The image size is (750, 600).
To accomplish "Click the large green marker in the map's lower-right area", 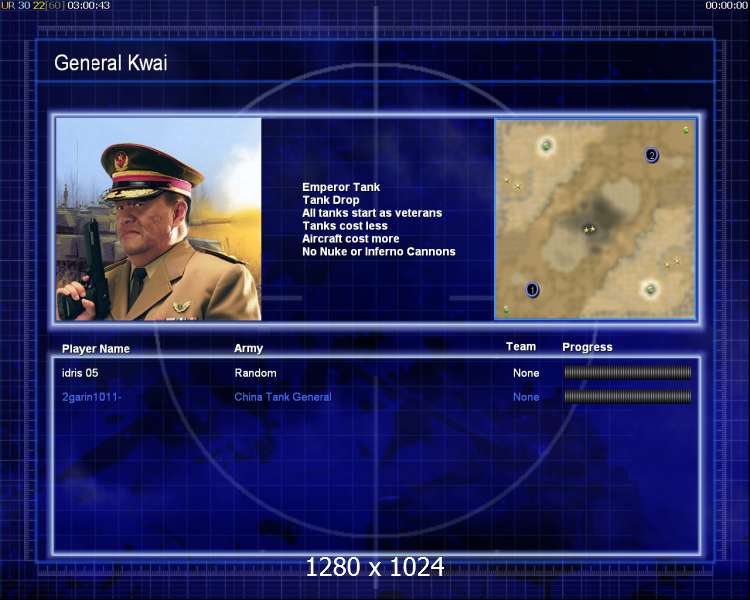I will point(650,289).
